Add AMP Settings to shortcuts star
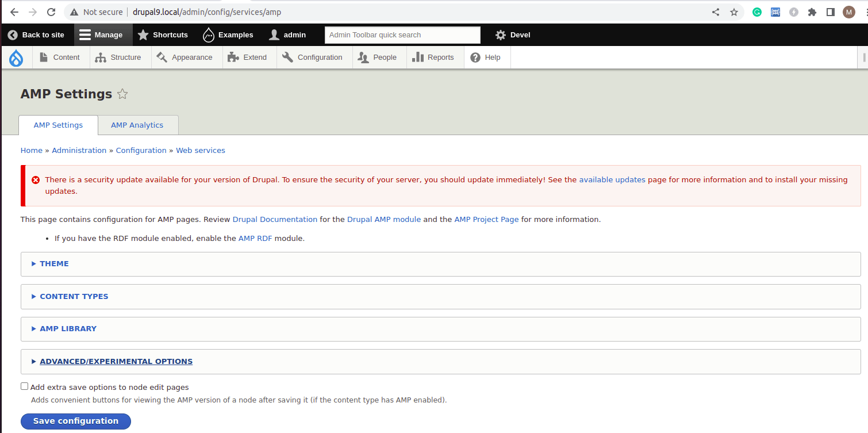Viewport: 868px width, 433px height. tap(122, 94)
